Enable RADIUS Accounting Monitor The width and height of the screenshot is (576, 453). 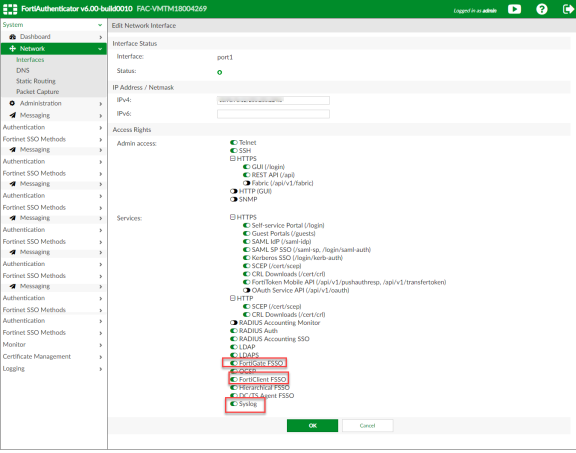point(234,323)
